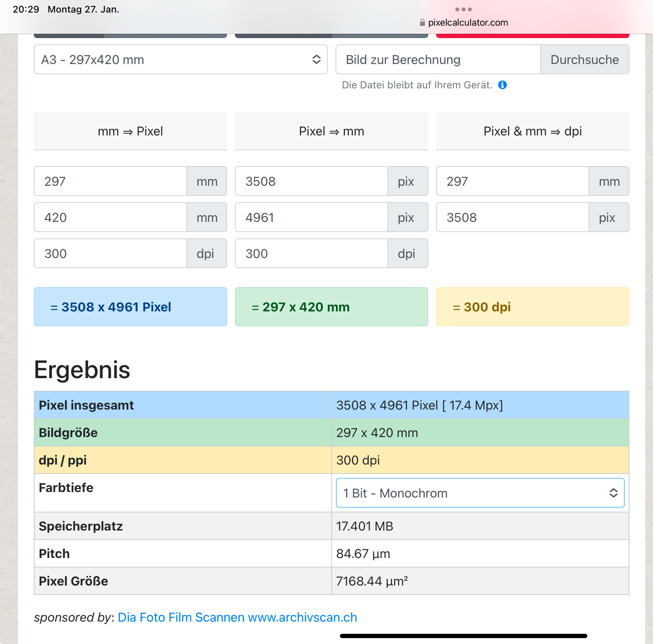The height and width of the screenshot is (644, 653).
Task: Select the mm ⇒ Pixel tab
Action: tap(130, 131)
